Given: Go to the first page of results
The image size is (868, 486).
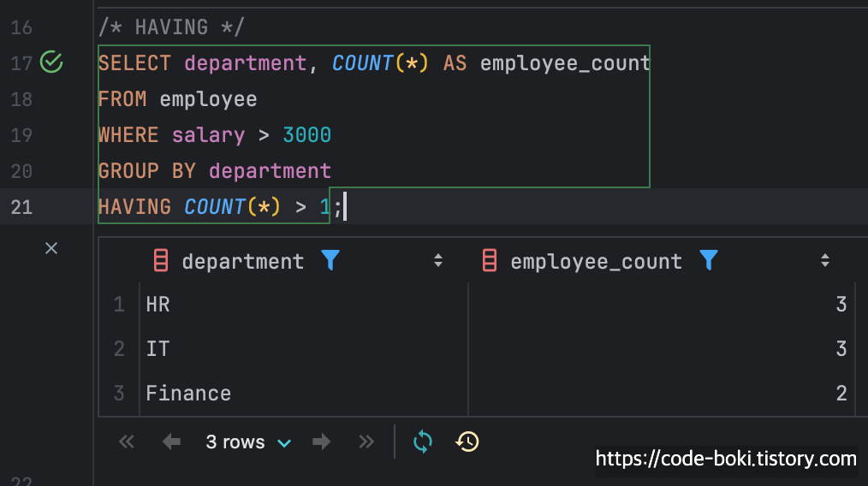Looking at the screenshot, I should tap(126, 442).
